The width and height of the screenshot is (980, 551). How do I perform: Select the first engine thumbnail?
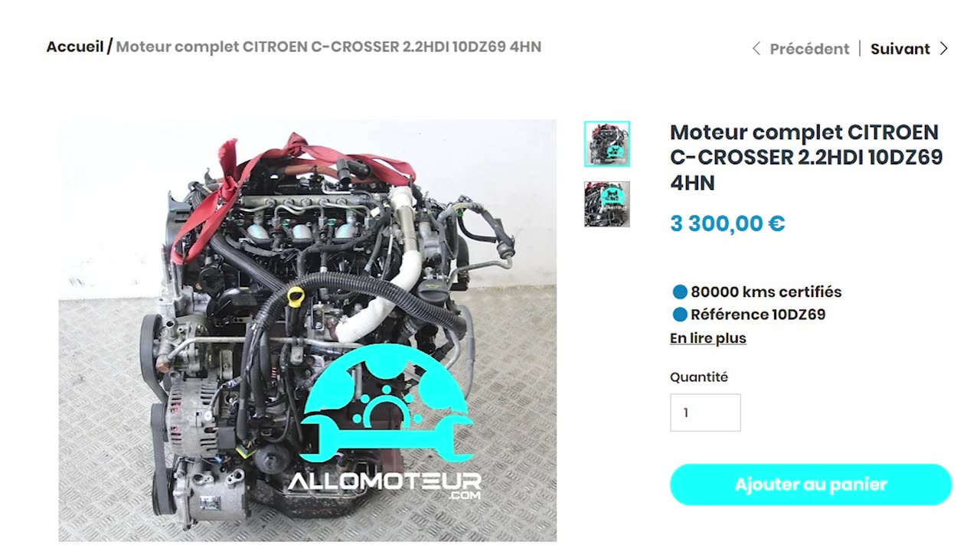tap(607, 144)
